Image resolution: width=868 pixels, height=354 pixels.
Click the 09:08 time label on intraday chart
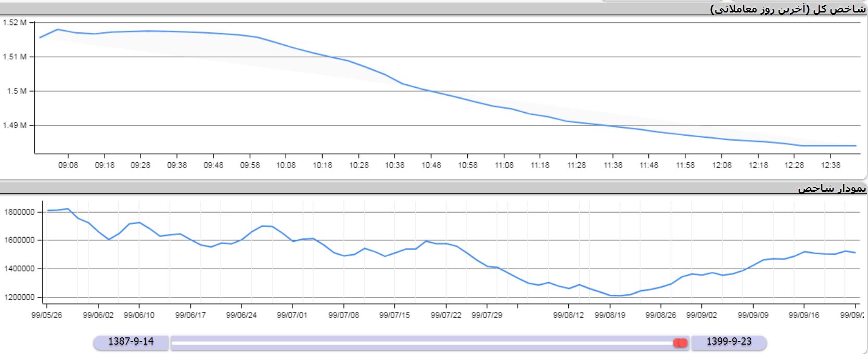(x=68, y=165)
